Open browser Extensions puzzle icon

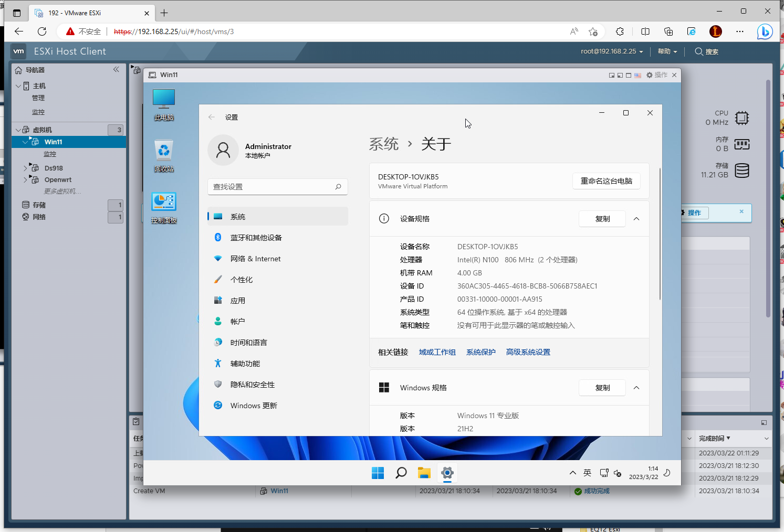tap(620, 31)
